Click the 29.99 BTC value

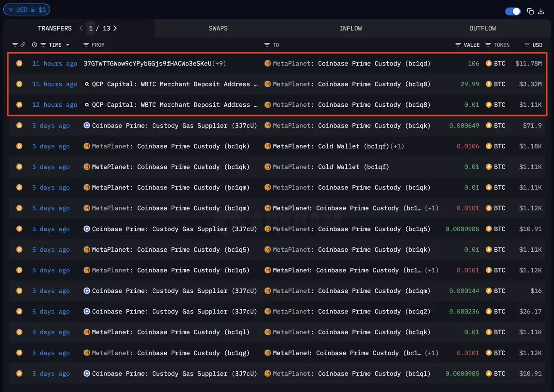click(x=470, y=84)
